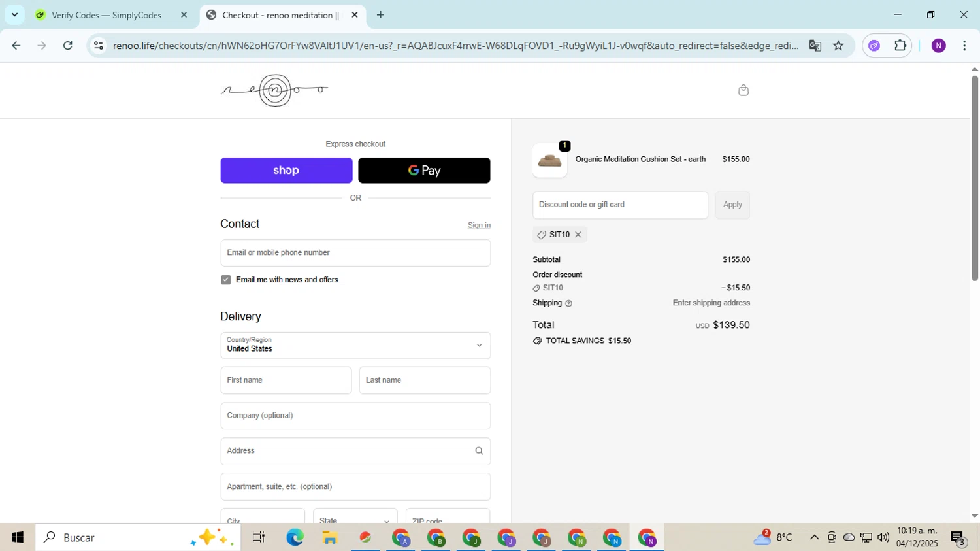The height and width of the screenshot is (551, 980).
Task: Select the Checkout - renoo meditation tab
Action: click(x=282, y=15)
